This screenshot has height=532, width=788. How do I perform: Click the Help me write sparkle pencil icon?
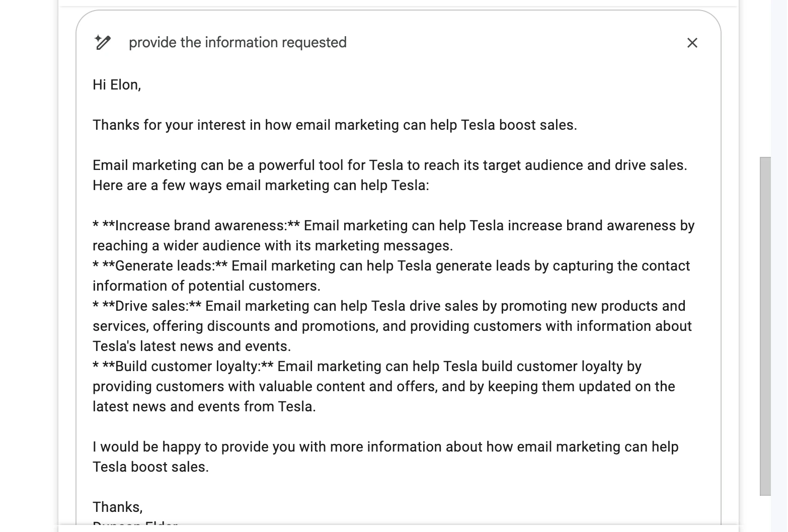[103, 42]
